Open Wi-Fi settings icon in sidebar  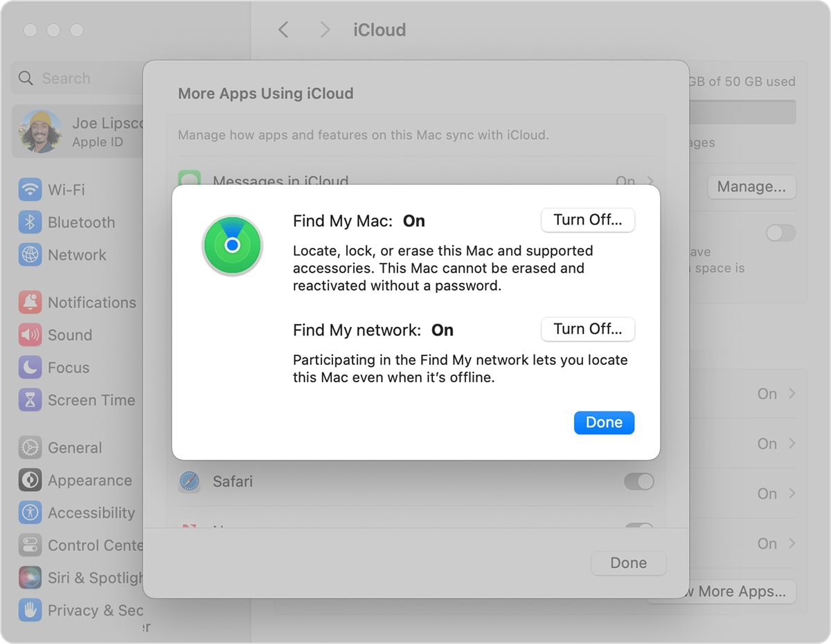point(30,189)
